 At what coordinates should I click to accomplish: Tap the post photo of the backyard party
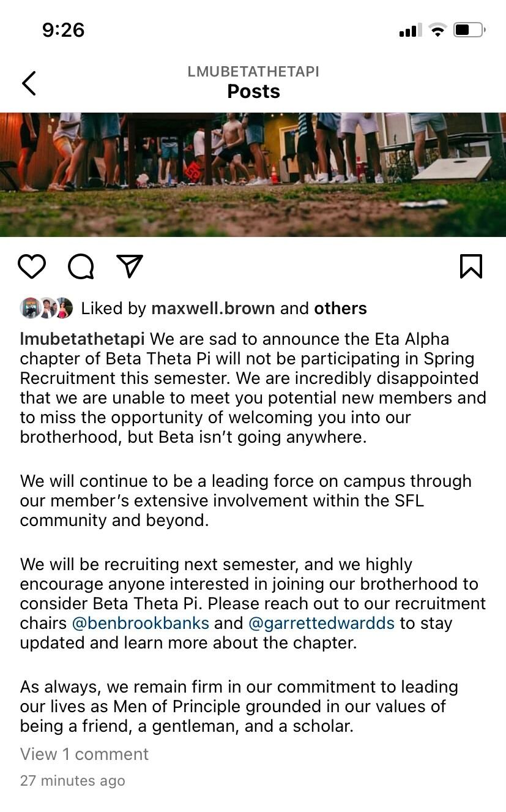click(x=253, y=175)
